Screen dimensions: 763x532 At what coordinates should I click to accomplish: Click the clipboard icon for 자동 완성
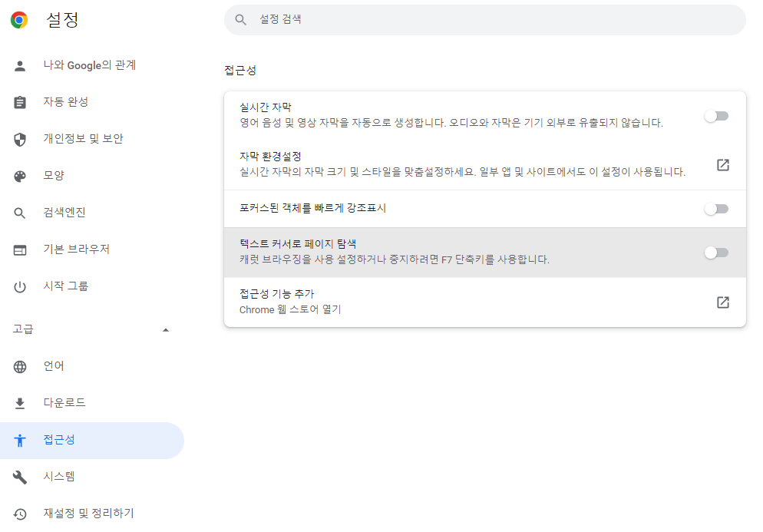coord(20,102)
